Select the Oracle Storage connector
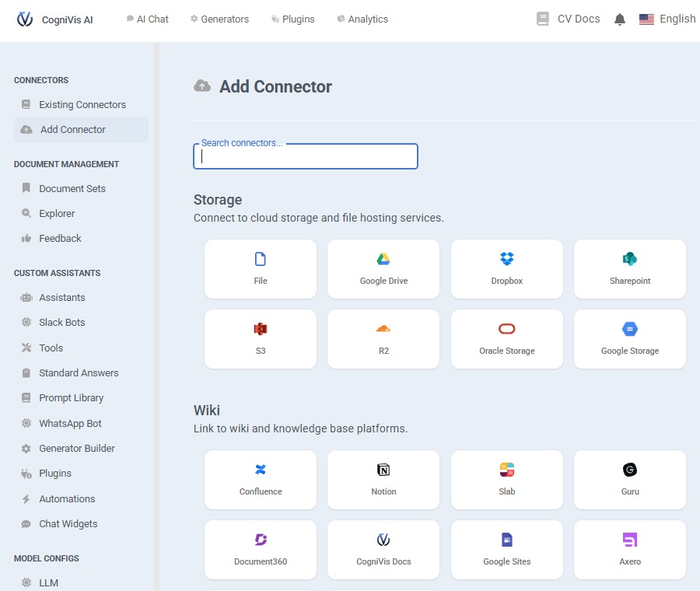The width and height of the screenshot is (700, 591). 507,339
